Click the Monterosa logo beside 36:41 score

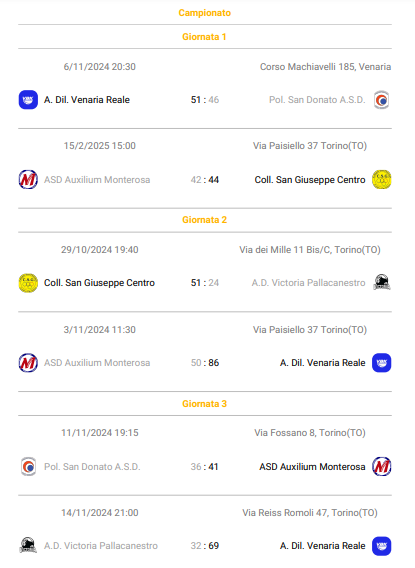click(382, 467)
